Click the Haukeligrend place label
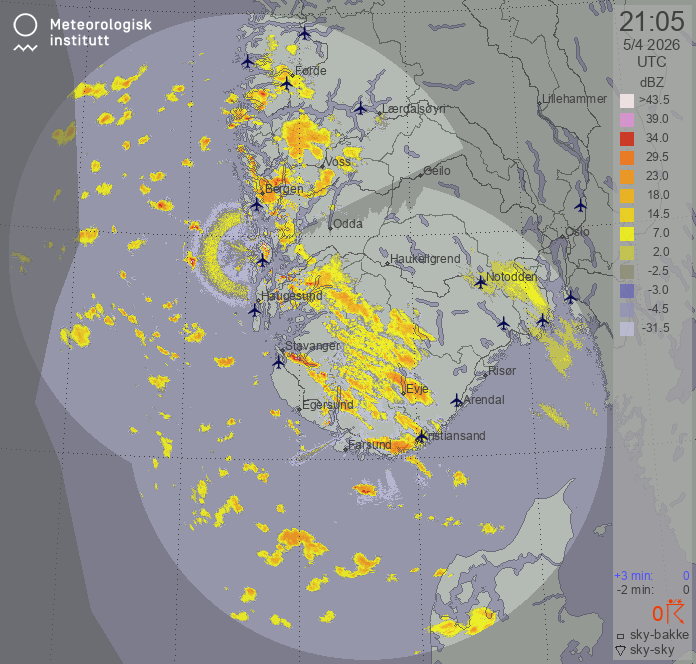Viewport: 696px width, 664px height. point(425,259)
